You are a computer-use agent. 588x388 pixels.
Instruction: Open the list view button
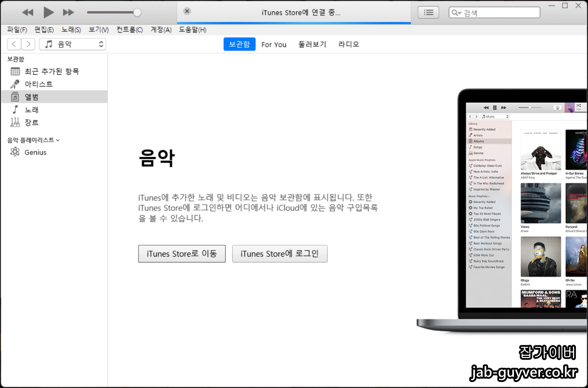pos(428,12)
